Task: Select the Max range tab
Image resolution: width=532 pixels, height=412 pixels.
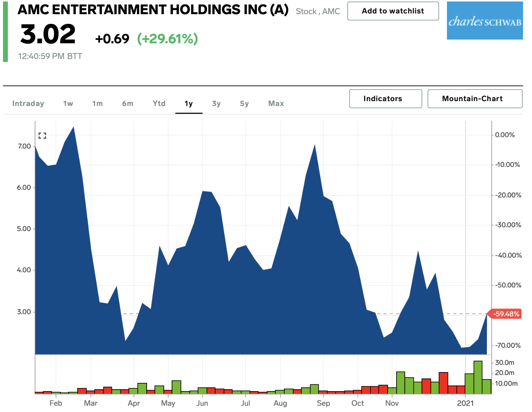Action: [276, 103]
